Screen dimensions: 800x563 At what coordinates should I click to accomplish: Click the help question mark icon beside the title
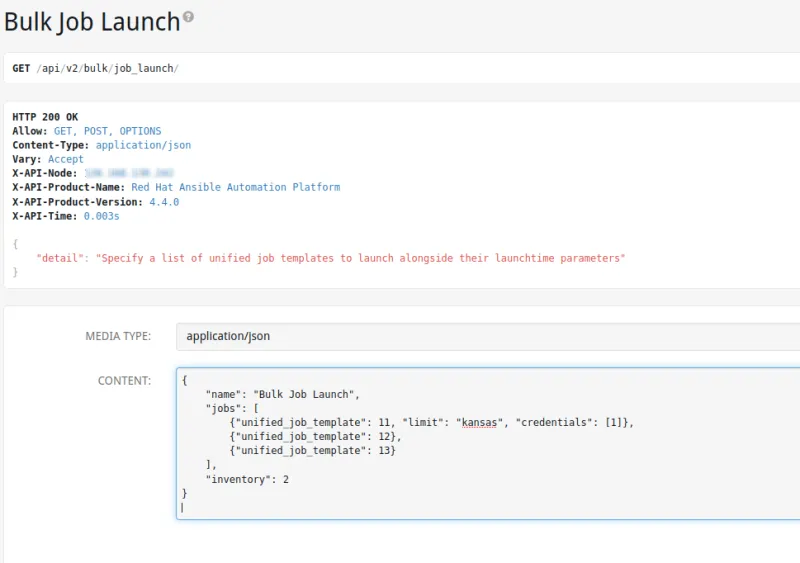pos(189,17)
